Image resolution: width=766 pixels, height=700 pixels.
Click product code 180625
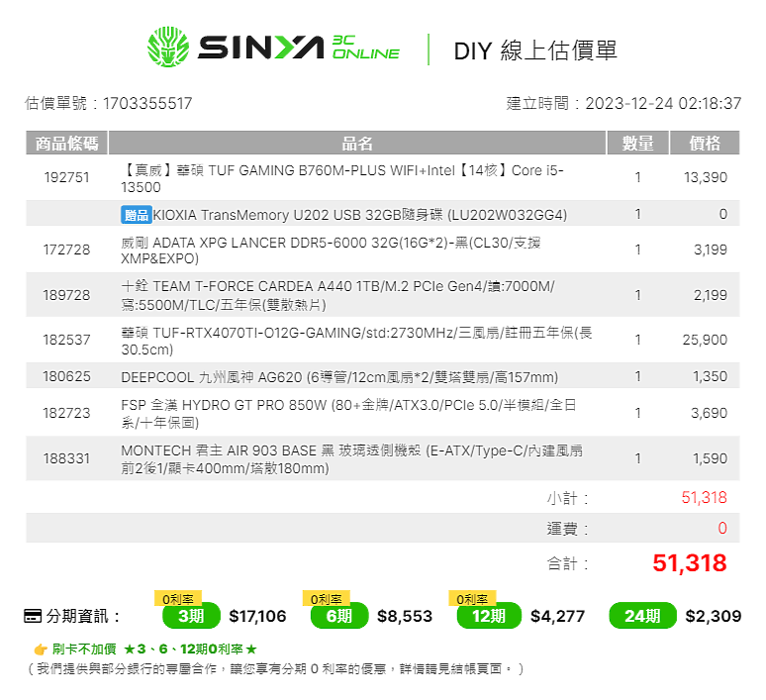click(x=67, y=376)
